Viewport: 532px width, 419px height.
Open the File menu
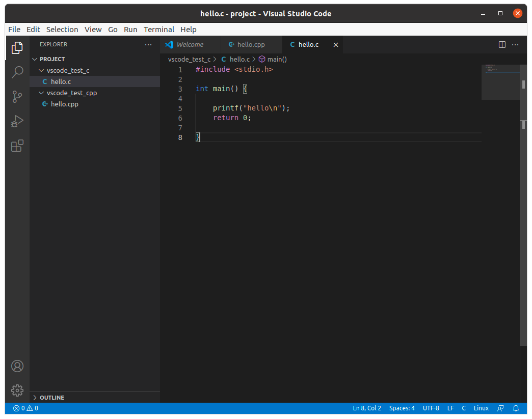click(14, 30)
